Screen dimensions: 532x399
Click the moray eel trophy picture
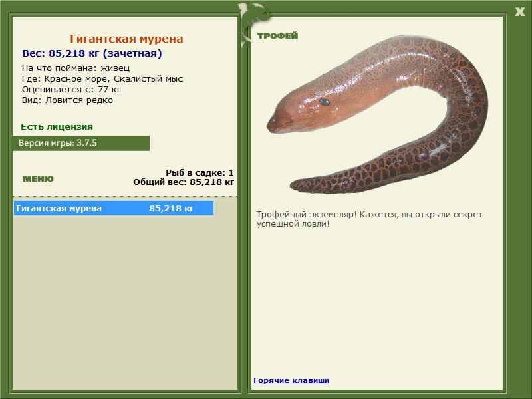click(377, 114)
